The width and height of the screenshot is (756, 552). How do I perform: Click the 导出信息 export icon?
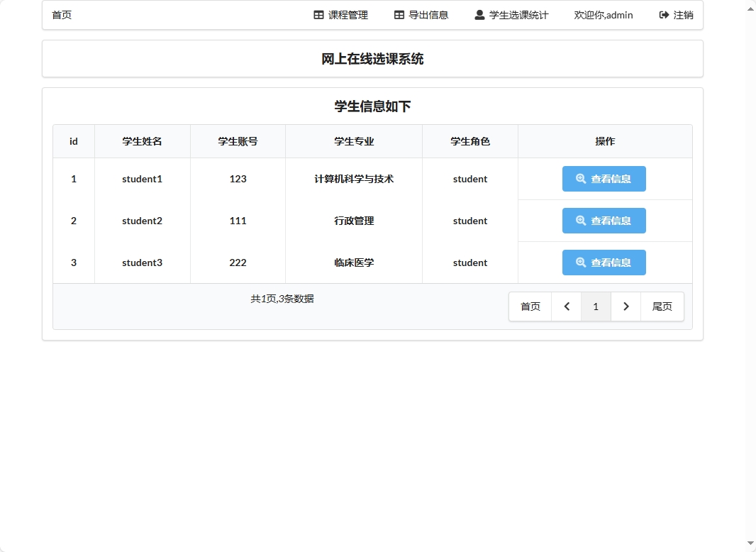(x=398, y=14)
